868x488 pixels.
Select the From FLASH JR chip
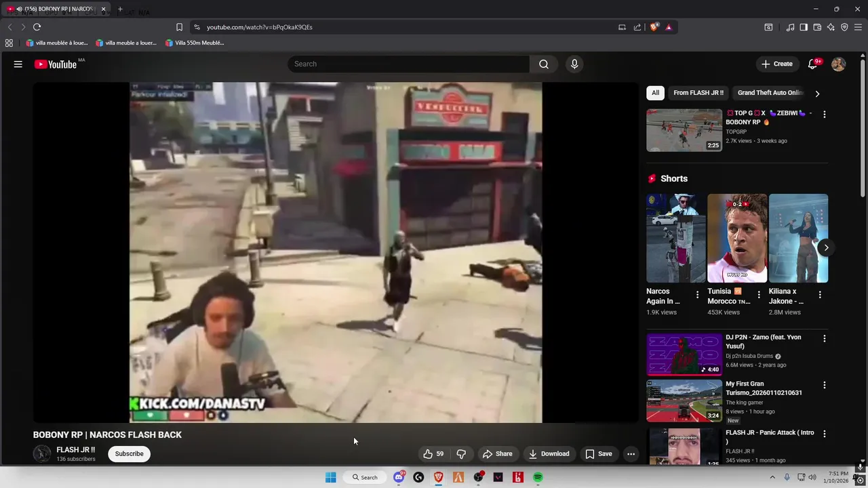coord(698,93)
